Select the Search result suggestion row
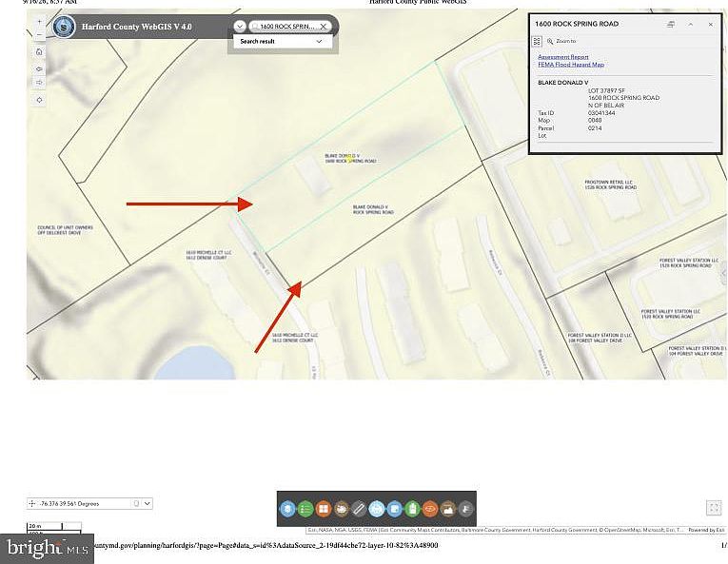Image resolution: width=728 pixels, height=564 pixels. (281, 41)
